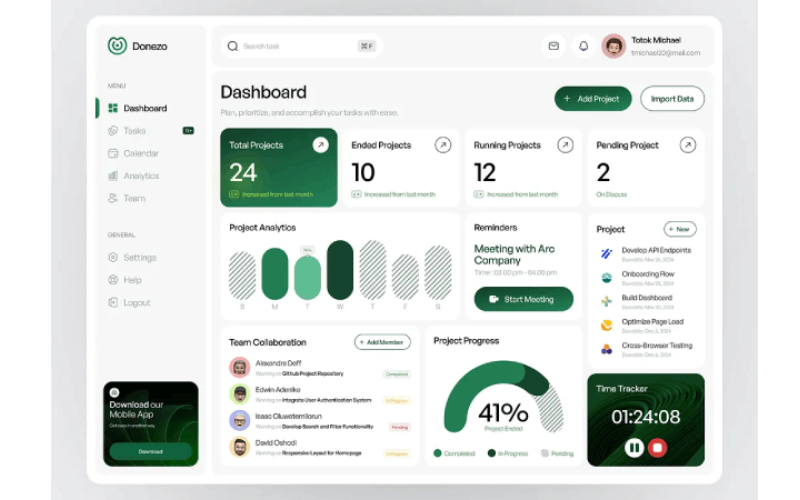Open Cross-Browser Testing project icon
800x500 pixels.
pos(606,349)
